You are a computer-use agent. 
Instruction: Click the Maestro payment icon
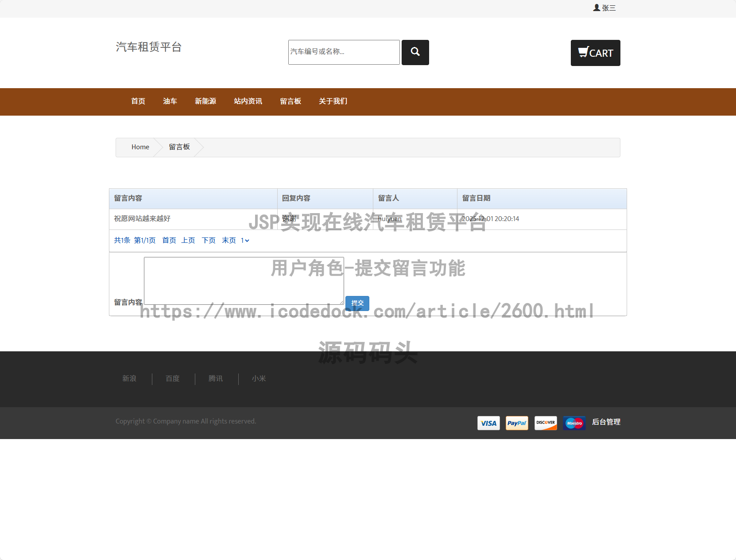(574, 423)
